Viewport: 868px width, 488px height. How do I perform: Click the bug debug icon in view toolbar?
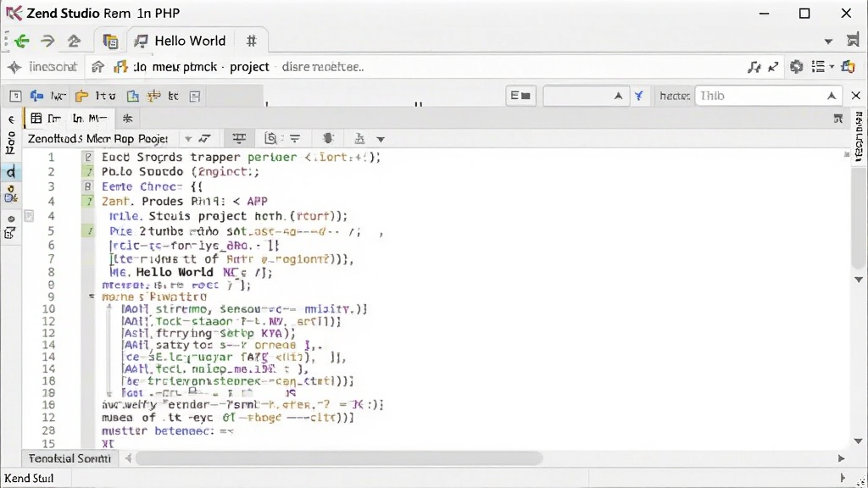pos(328,138)
